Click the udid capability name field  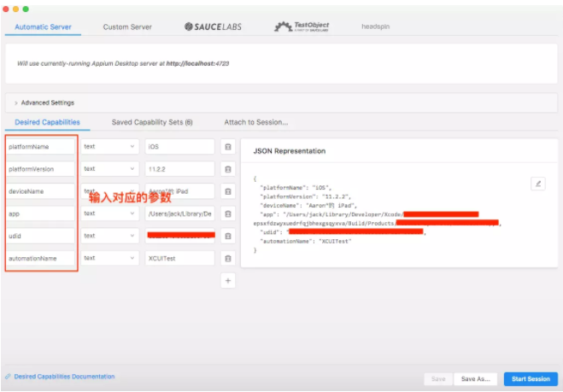pos(40,236)
